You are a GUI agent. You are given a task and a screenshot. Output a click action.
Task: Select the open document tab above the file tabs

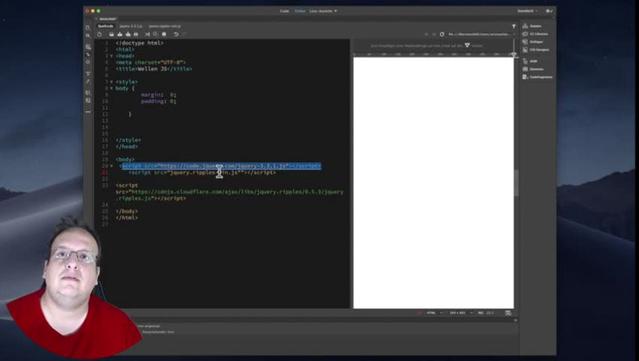tap(107, 19)
